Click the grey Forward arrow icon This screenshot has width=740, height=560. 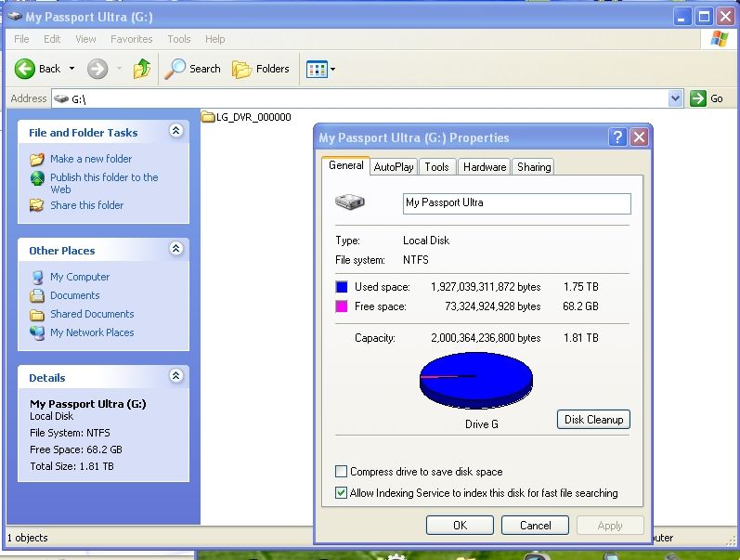click(97, 69)
